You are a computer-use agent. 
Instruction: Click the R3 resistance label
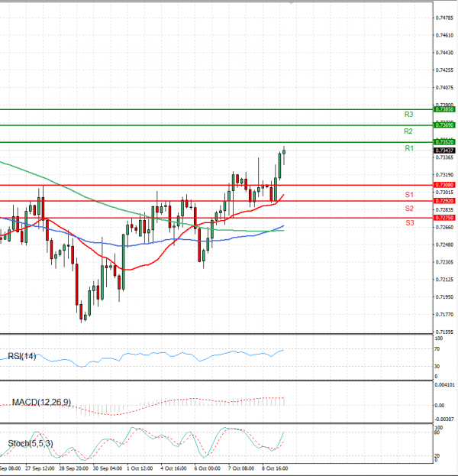pyautogui.click(x=408, y=115)
